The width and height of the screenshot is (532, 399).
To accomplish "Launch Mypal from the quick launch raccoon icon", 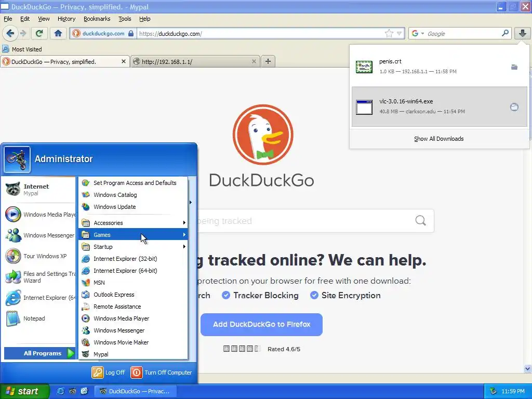I will [x=72, y=391].
